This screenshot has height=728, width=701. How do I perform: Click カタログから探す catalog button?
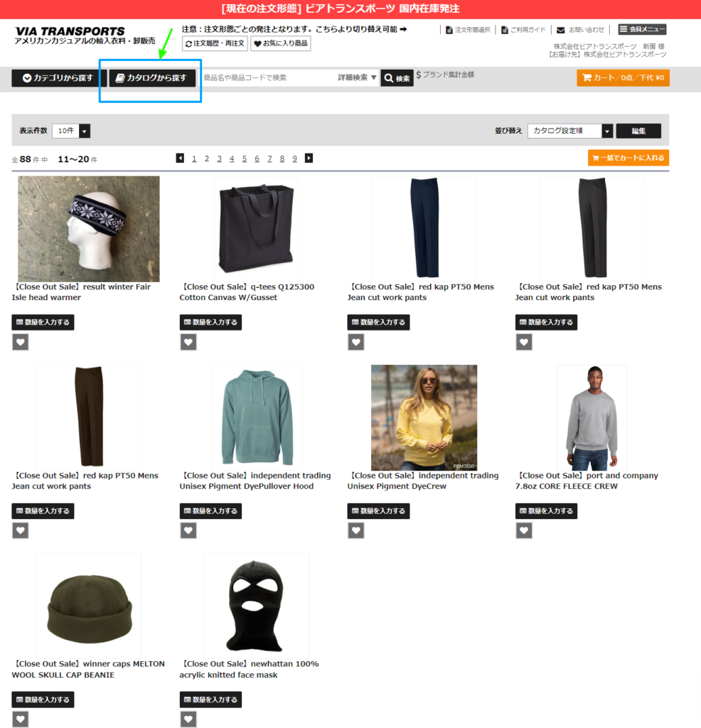[152, 78]
